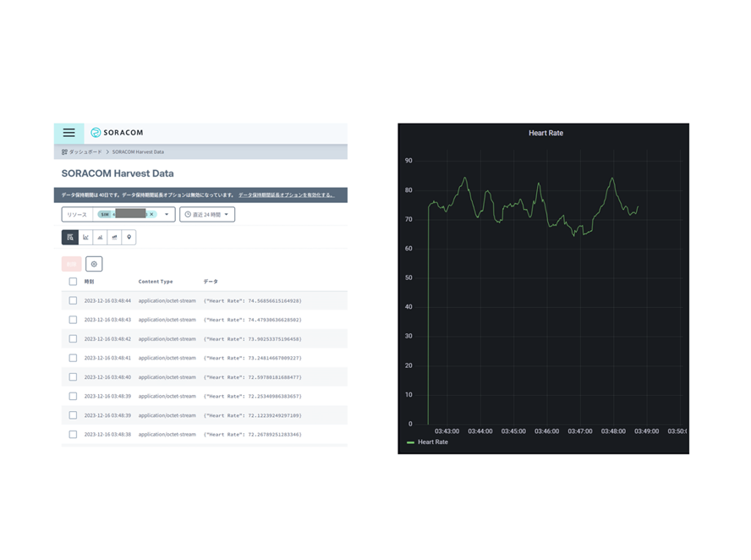Image resolution: width=751 pixels, height=560 pixels.
Task: Click the SORACOM logo
Action: coord(117,133)
